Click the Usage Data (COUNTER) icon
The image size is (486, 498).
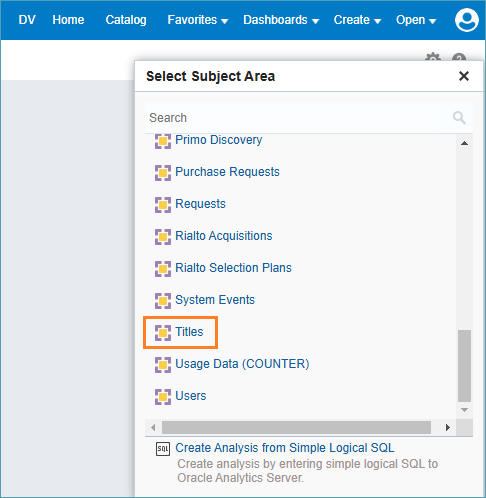[x=163, y=365]
